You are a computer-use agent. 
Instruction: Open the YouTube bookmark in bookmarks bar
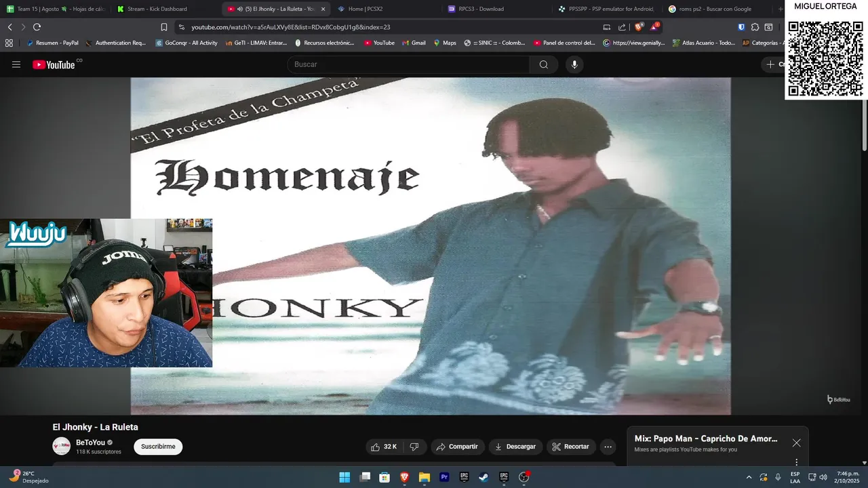tap(379, 43)
